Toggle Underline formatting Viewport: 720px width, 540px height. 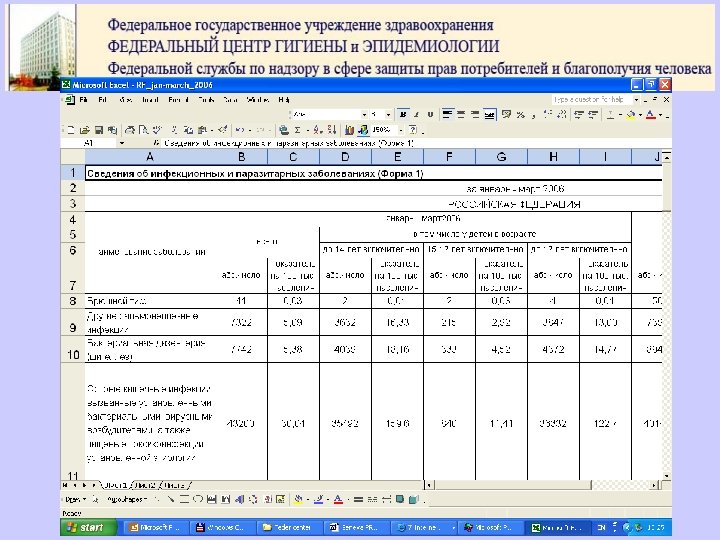pos(430,114)
